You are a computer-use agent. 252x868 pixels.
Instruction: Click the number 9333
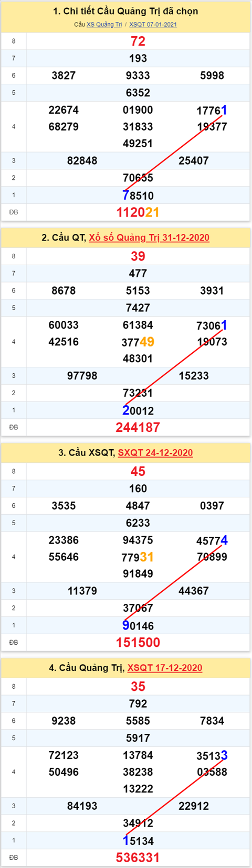[x=138, y=75]
